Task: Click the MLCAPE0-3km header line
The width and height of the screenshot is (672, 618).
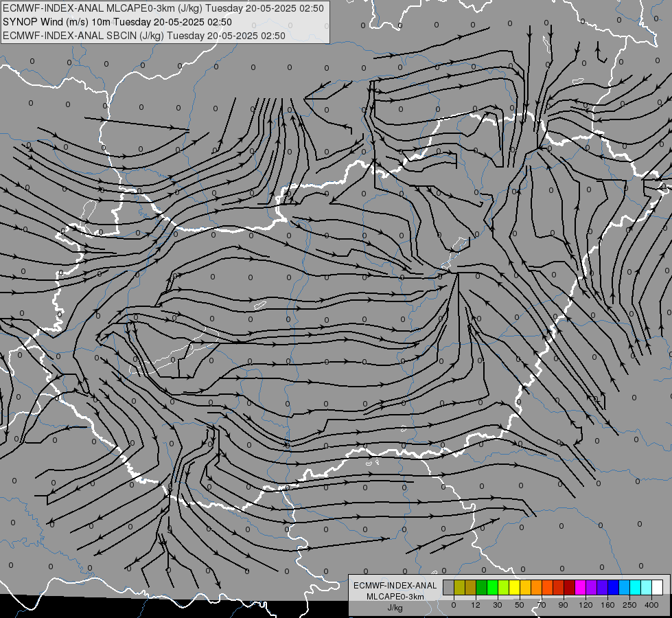Action: click(x=163, y=8)
